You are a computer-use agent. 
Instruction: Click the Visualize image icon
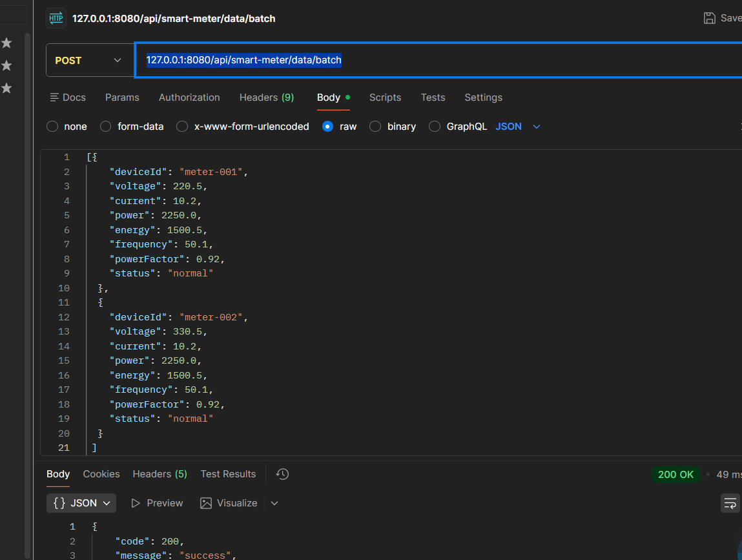click(x=206, y=503)
